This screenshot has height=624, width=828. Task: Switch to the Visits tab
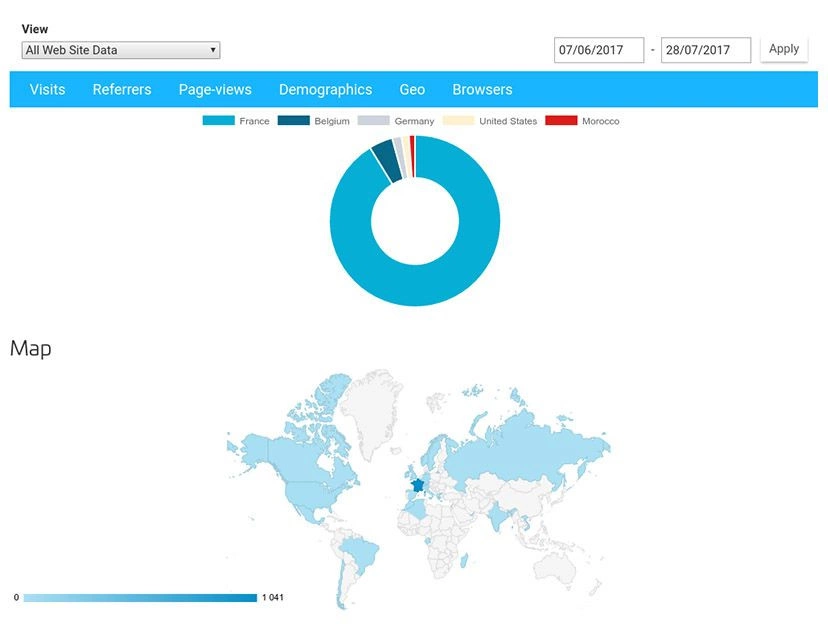coord(47,90)
